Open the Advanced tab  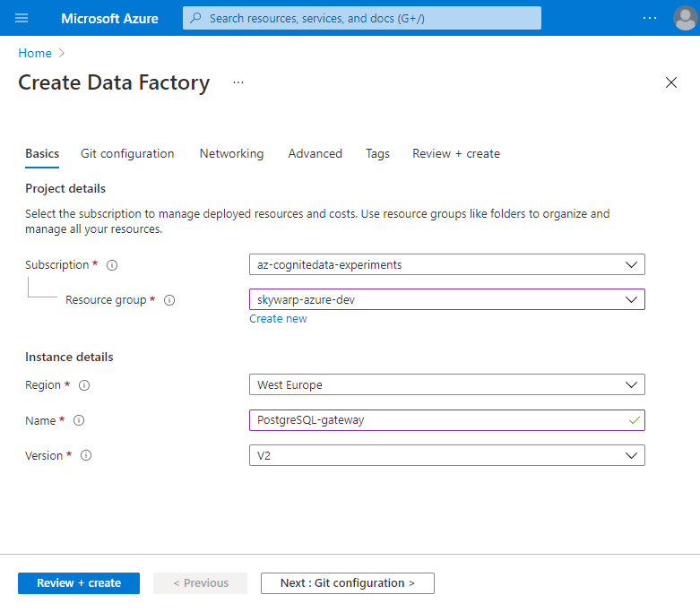pyautogui.click(x=315, y=153)
